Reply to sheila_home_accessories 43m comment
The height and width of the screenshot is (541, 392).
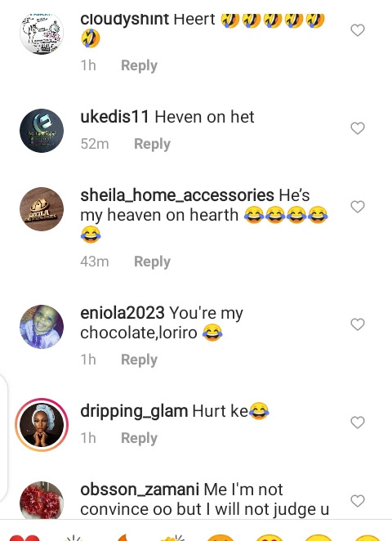[x=153, y=262]
